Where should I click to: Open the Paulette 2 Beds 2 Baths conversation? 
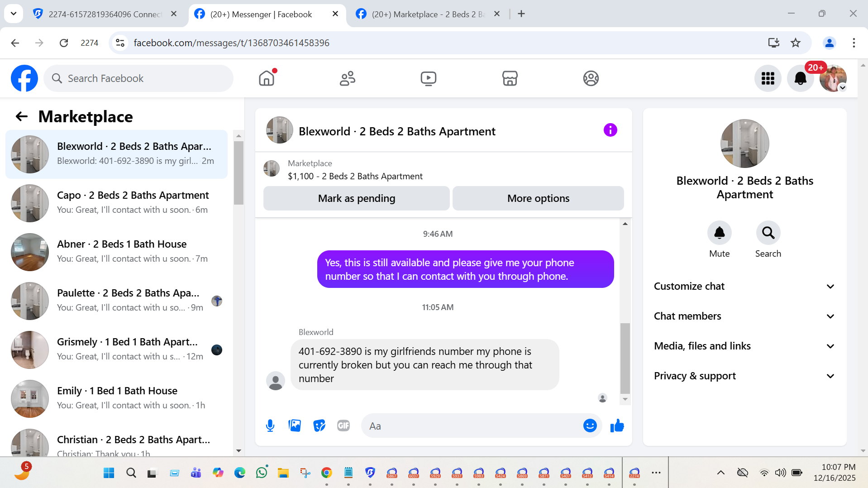click(116, 301)
